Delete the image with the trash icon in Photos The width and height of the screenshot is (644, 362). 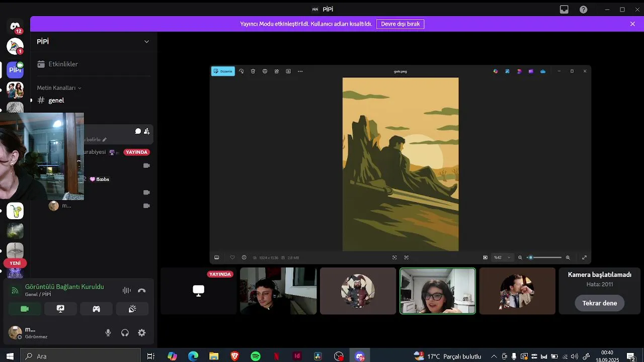tap(253, 71)
